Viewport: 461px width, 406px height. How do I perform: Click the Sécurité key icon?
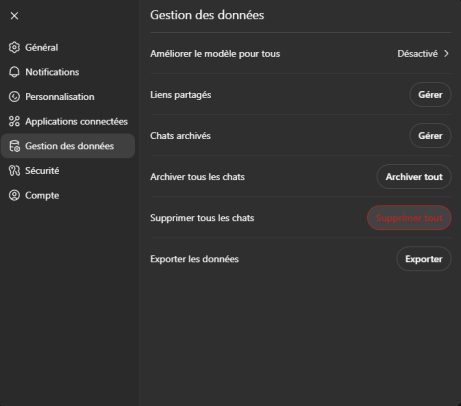tap(14, 171)
